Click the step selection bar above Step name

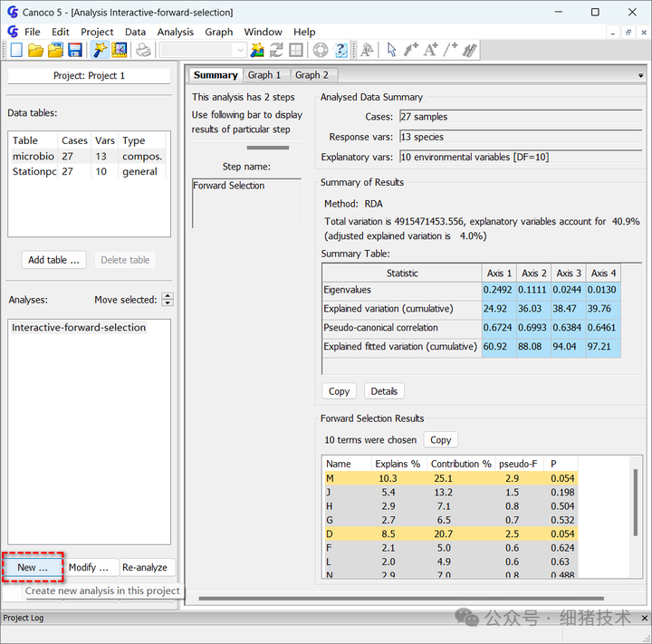pos(267,148)
